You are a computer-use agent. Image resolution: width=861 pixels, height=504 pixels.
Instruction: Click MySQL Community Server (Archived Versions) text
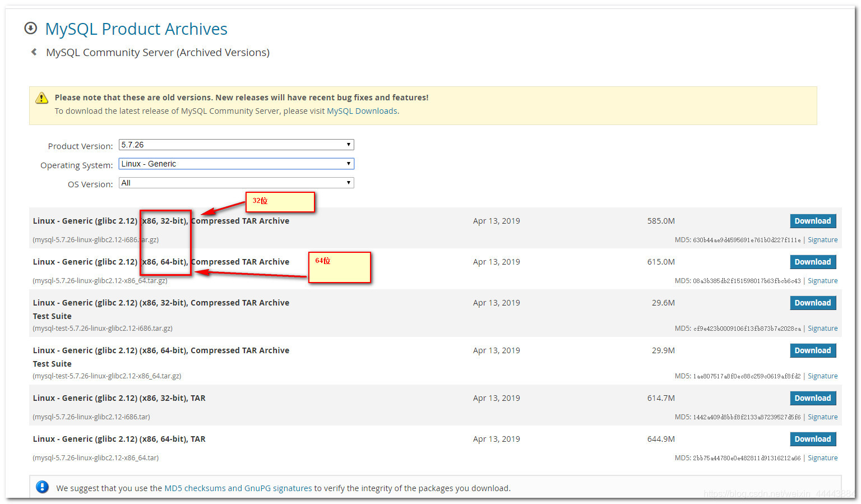click(x=158, y=52)
